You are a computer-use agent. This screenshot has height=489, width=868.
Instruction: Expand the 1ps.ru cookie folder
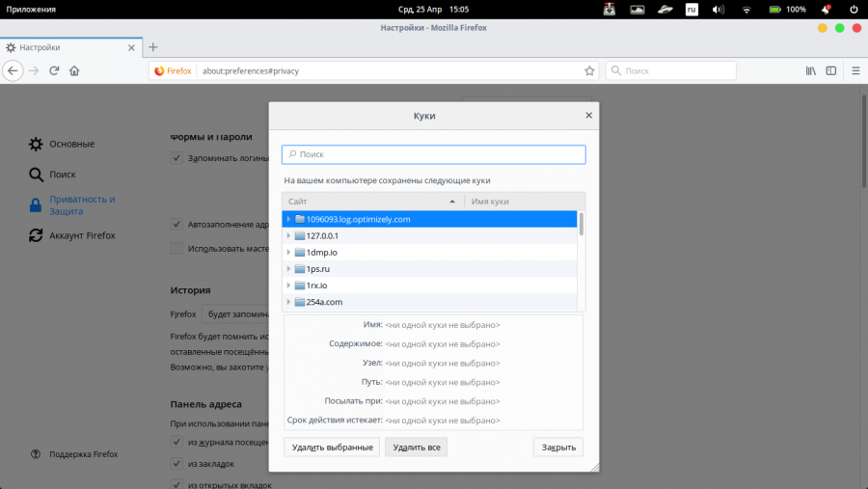coord(288,269)
